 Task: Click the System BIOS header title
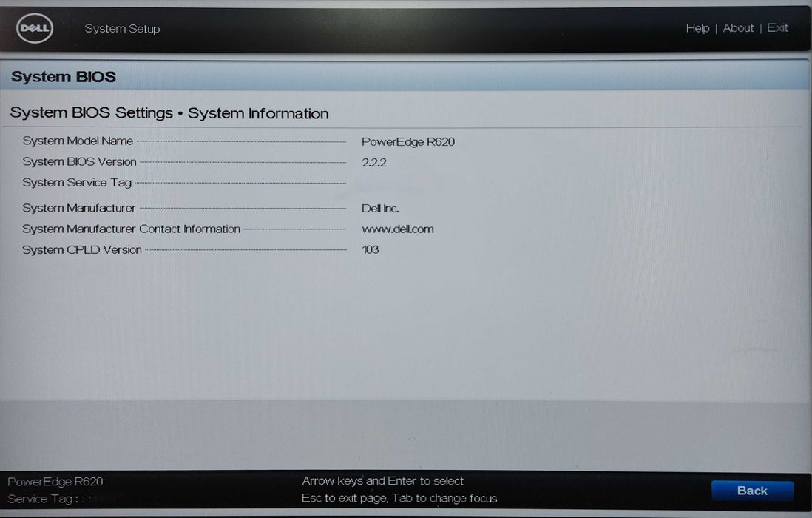coord(63,77)
